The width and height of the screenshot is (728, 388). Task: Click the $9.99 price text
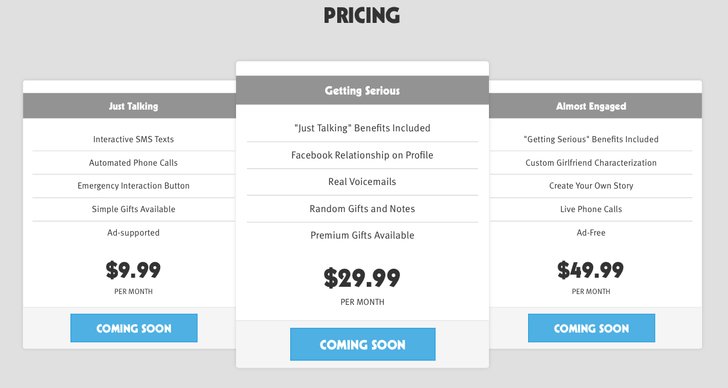point(133,270)
